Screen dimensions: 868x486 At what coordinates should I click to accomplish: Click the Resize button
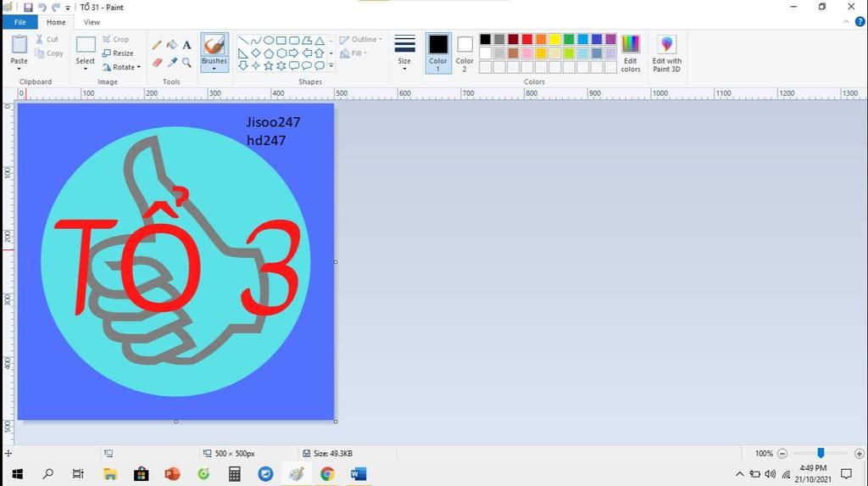click(118, 53)
